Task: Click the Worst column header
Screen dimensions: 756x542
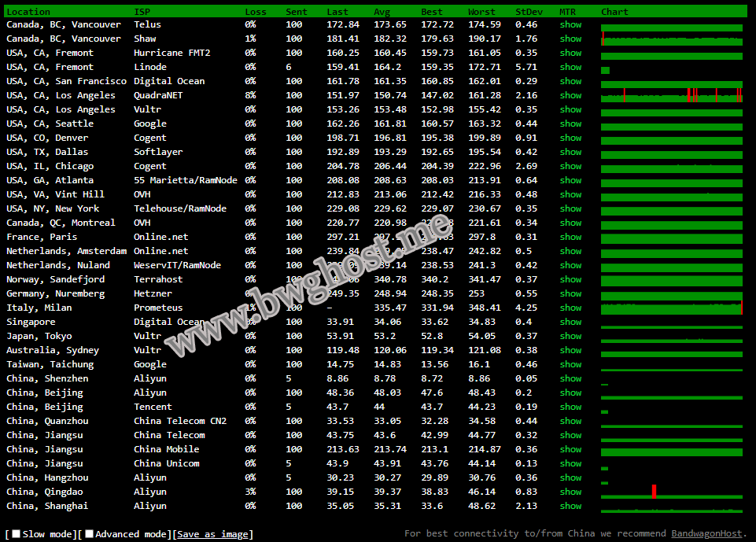Action: coord(481,12)
